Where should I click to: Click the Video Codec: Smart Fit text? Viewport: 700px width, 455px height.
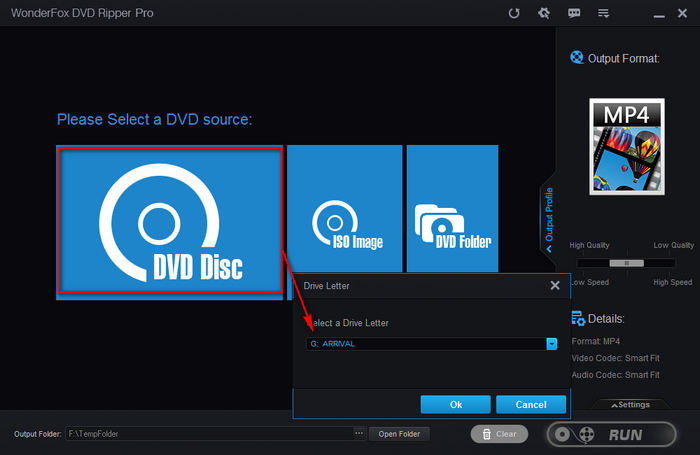[x=615, y=358]
